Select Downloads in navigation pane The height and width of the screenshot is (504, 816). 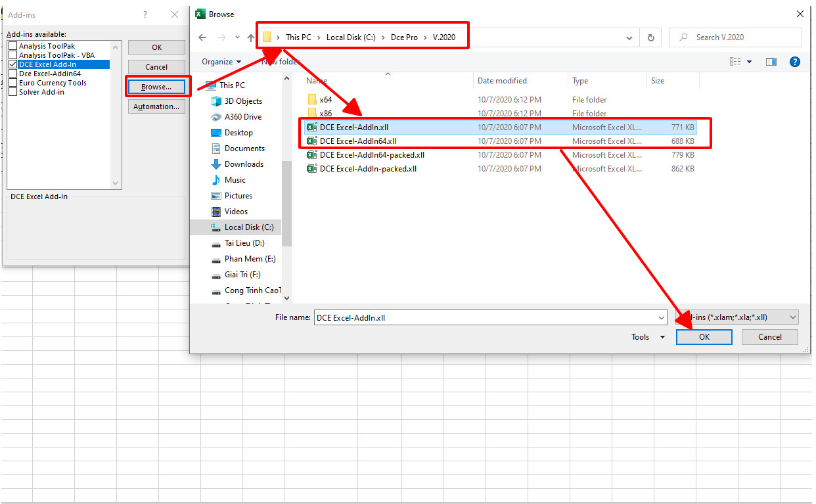tap(244, 164)
